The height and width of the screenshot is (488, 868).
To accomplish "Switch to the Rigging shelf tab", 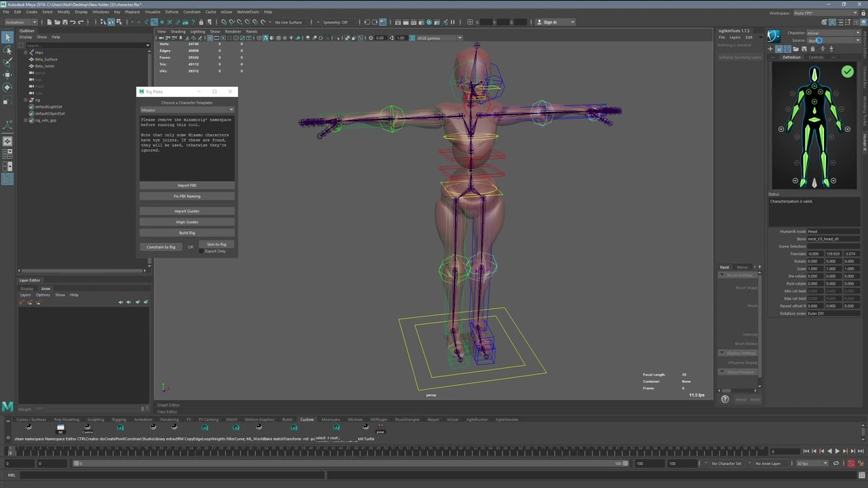I will tap(119, 420).
